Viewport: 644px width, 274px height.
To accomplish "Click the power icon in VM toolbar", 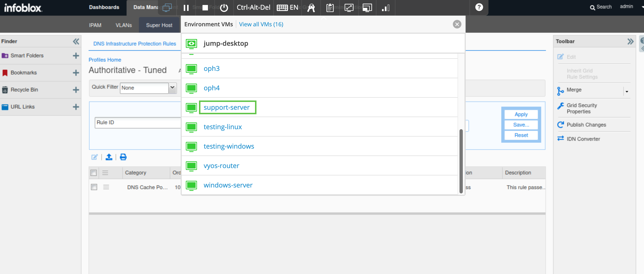I will coord(224,8).
